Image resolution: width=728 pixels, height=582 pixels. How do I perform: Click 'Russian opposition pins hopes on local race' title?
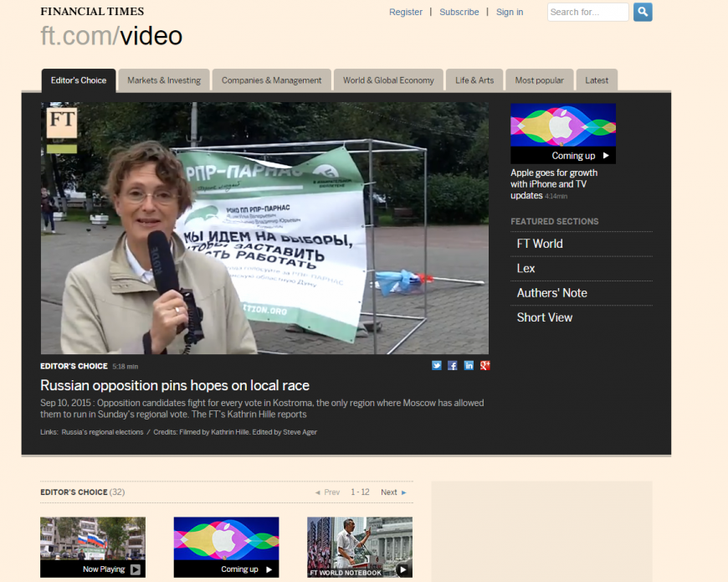point(175,385)
